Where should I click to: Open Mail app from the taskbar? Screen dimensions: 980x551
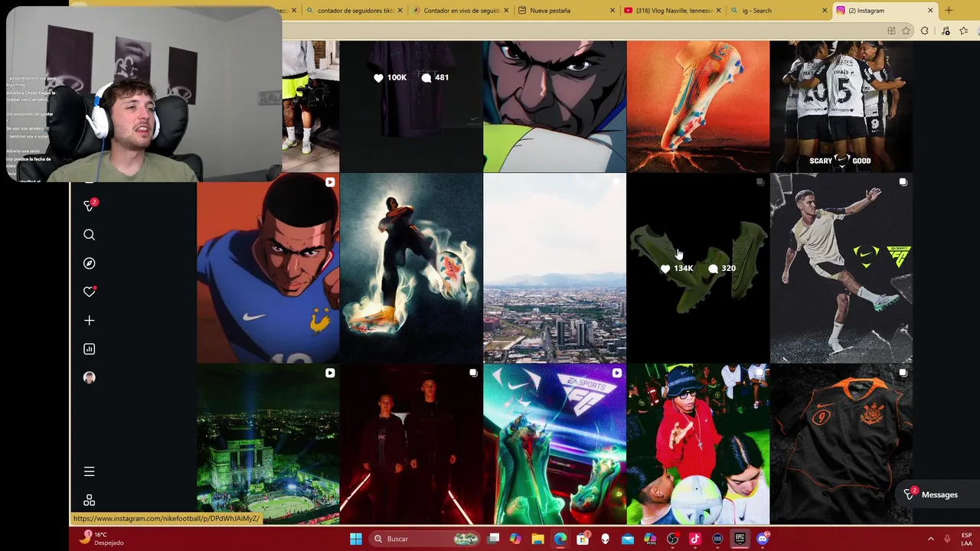[x=628, y=539]
